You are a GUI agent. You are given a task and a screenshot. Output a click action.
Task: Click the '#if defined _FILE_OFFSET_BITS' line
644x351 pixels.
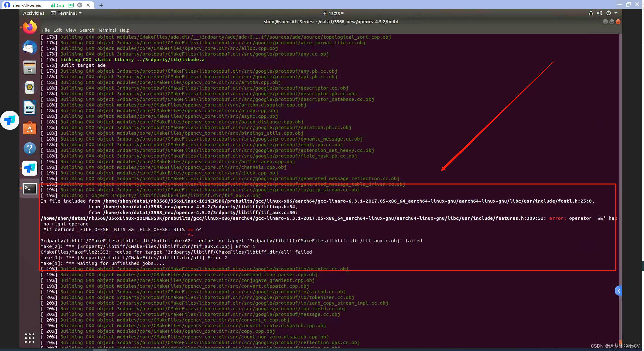[122, 229]
